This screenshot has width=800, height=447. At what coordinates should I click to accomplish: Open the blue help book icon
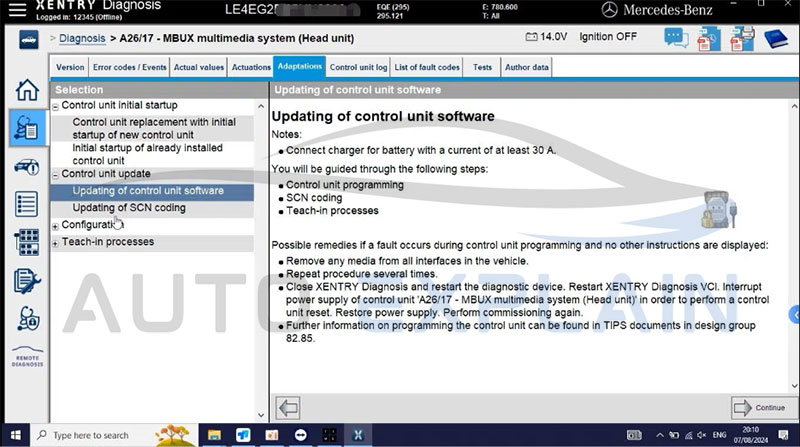776,39
